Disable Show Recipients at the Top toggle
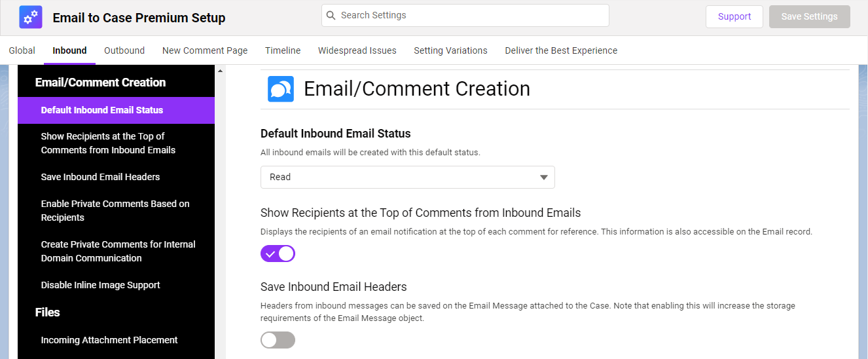 pyautogui.click(x=278, y=254)
